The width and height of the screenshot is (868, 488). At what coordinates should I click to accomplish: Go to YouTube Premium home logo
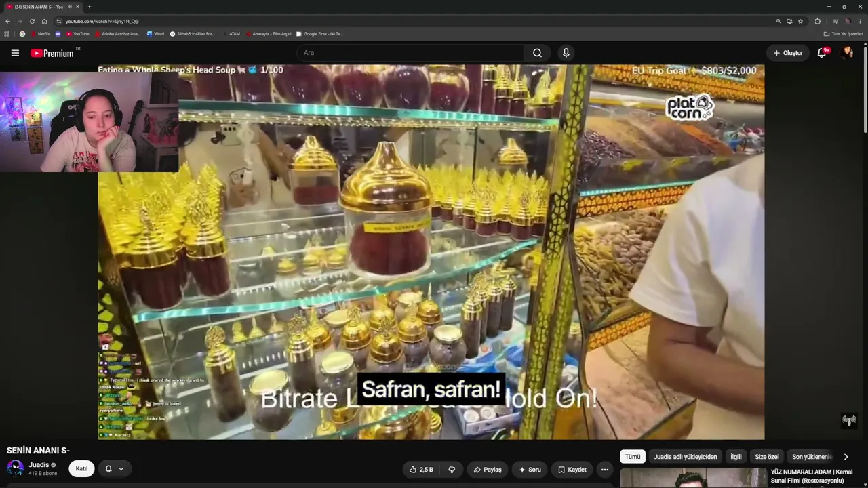pos(52,53)
